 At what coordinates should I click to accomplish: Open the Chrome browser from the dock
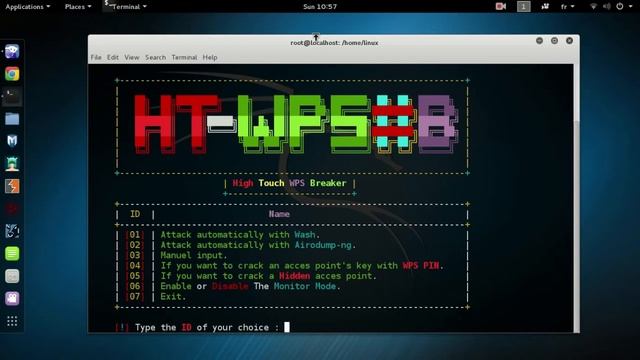[x=12, y=74]
